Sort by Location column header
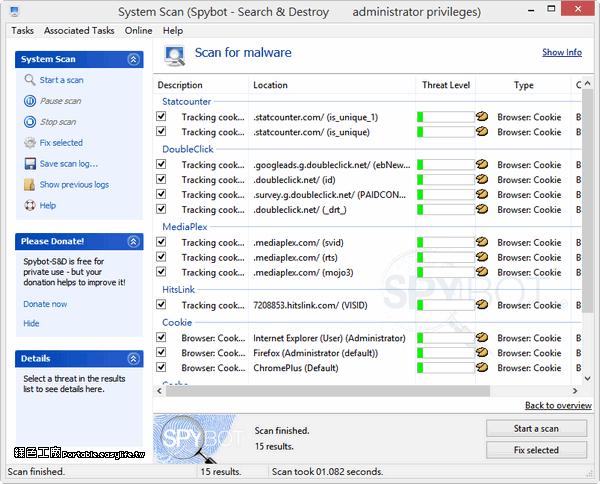 point(332,85)
